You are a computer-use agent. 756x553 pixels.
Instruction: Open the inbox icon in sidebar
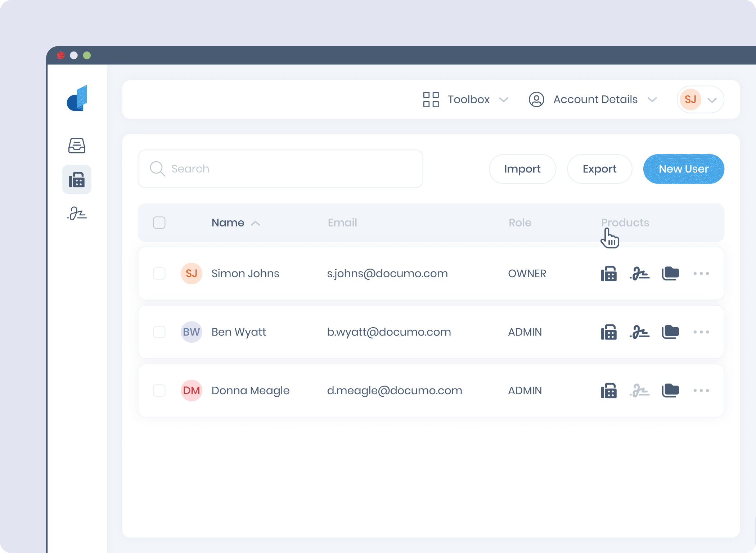(77, 146)
